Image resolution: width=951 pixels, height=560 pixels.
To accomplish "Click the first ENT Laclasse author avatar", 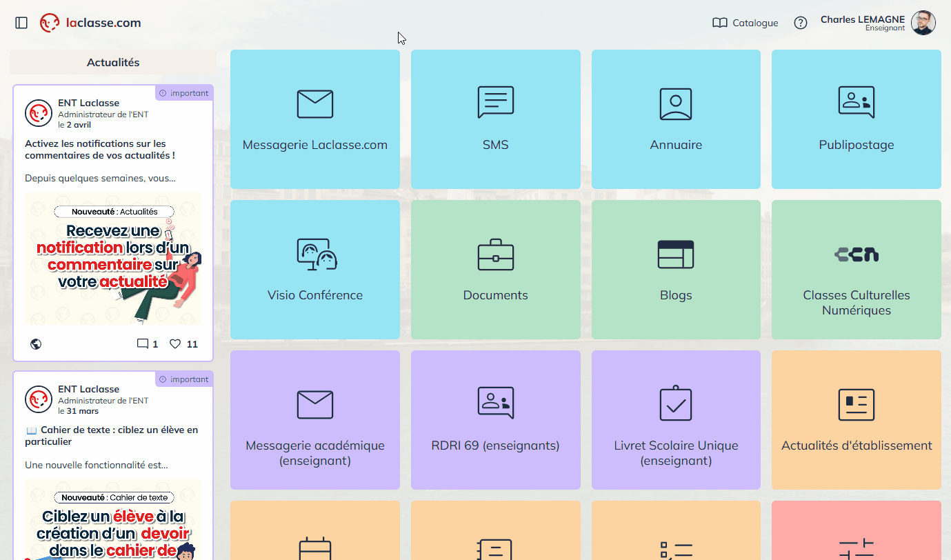I will [x=39, y=113].
